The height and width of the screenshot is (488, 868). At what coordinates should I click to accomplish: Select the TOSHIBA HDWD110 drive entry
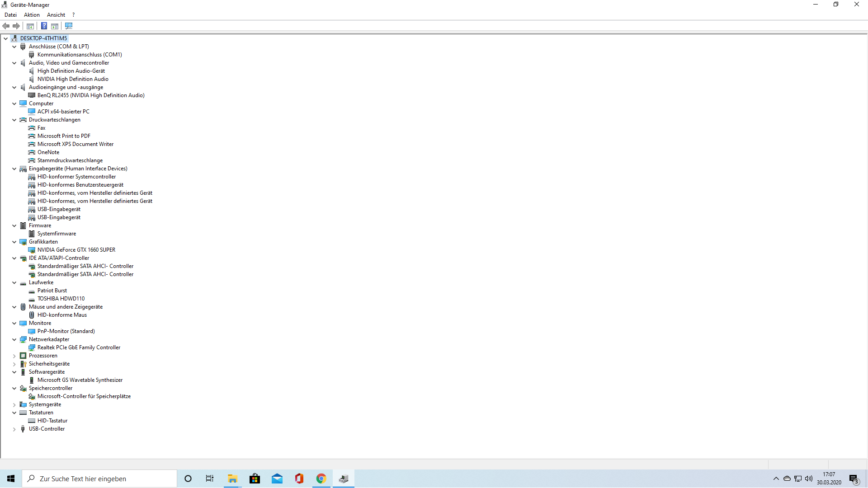pyautogui.click(x=61, y=299)
